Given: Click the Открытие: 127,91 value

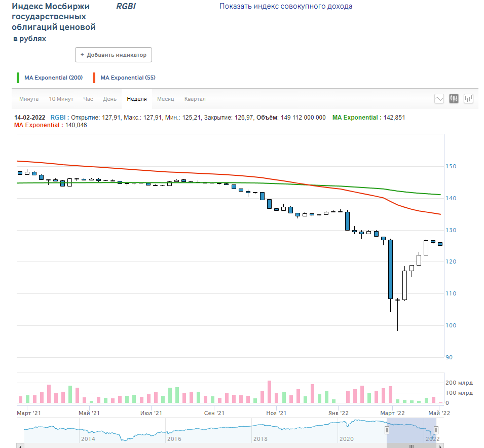Looking at the screenshot, I should click(x=96, y=118).
